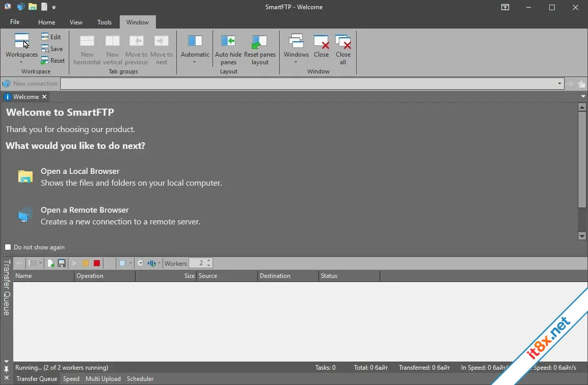Click Move to next tab group

[162, 49]
